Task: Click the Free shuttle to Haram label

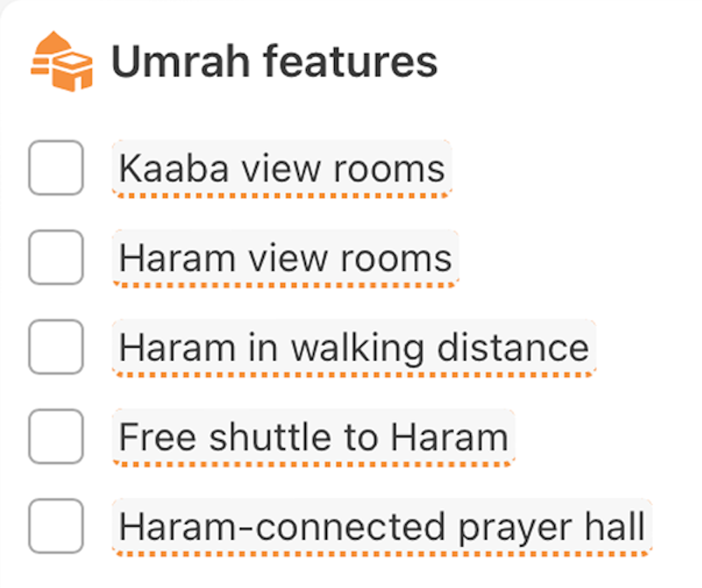Action: pos(313,437)
